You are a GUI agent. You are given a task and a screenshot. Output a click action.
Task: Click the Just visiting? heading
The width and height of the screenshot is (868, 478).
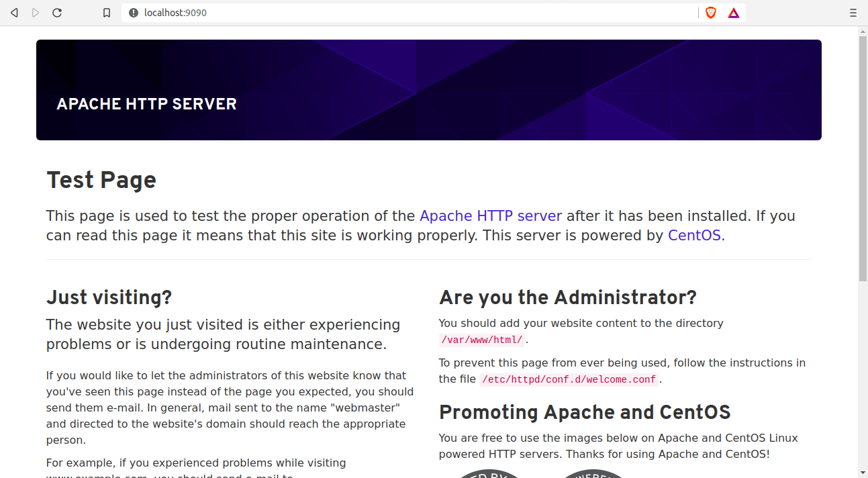click(109, 297)
